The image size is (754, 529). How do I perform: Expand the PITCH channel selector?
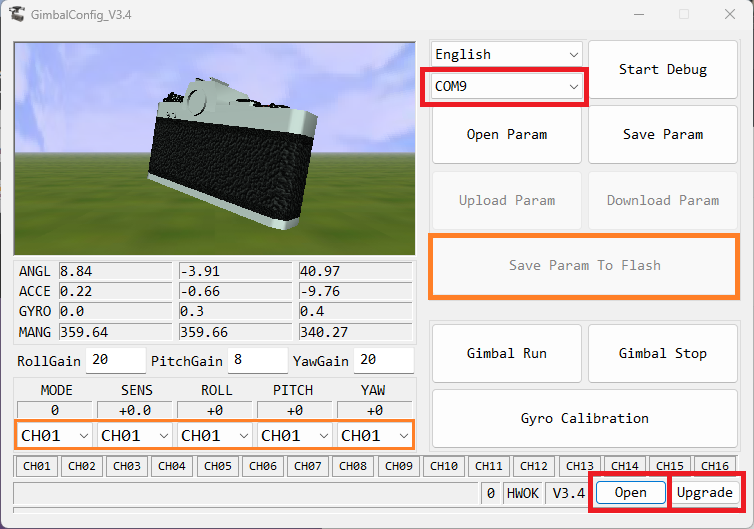tap(295, 436)
